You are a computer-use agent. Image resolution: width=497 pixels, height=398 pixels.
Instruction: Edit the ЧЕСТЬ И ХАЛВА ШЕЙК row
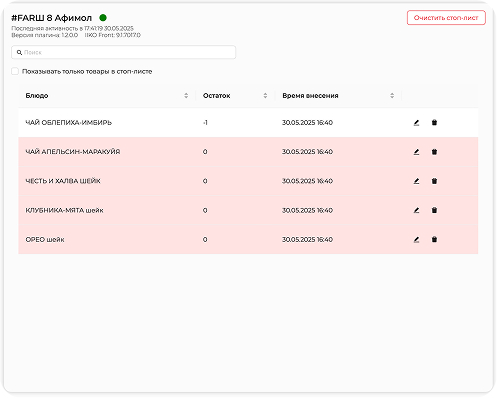(416, 181)
